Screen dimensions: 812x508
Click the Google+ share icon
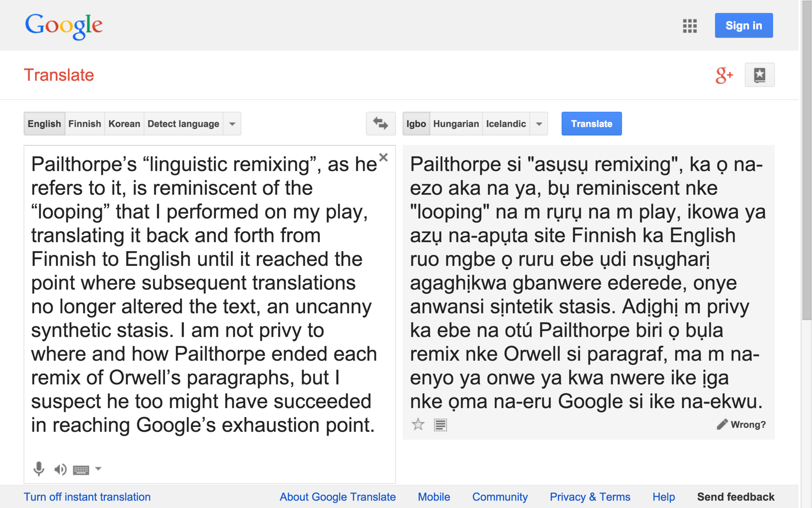tap(724, 75)
